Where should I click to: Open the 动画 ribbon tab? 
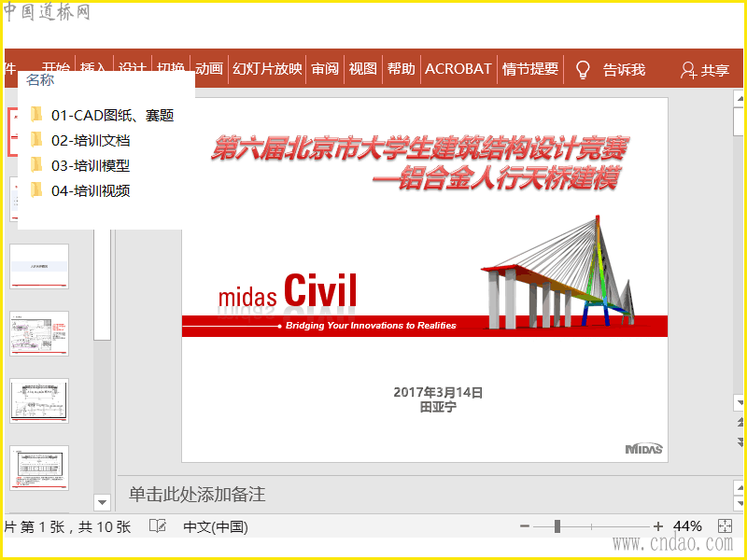coord(209,69)
